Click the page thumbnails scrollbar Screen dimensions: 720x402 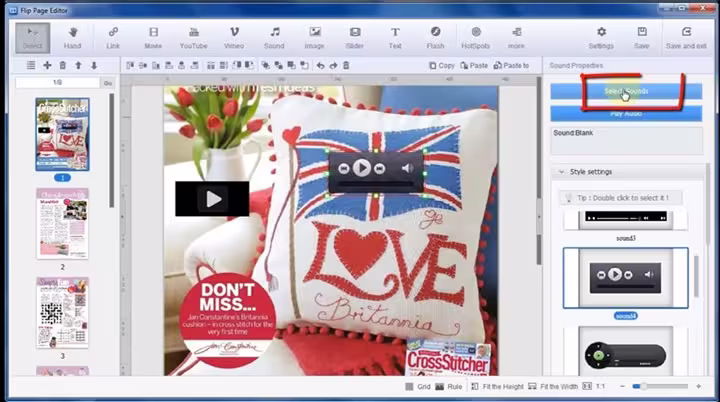[112, 151]
